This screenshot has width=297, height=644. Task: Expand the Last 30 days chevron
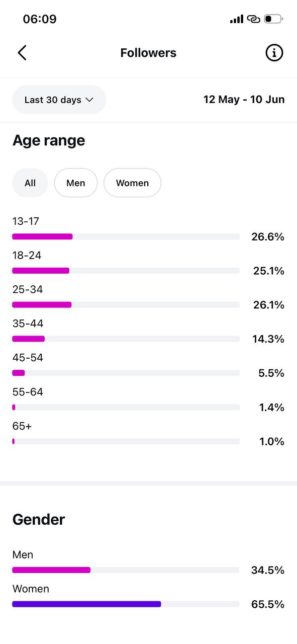[89, 100]
